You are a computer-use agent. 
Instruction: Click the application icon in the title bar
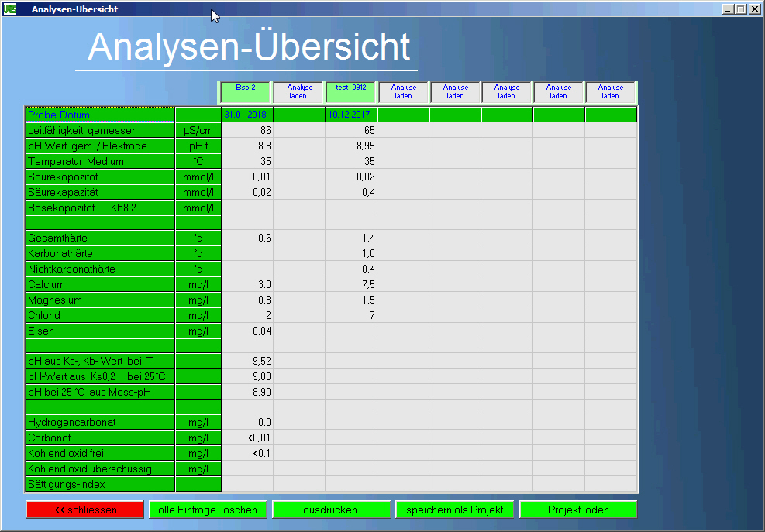pyautogui.click(x=10, y=9)
